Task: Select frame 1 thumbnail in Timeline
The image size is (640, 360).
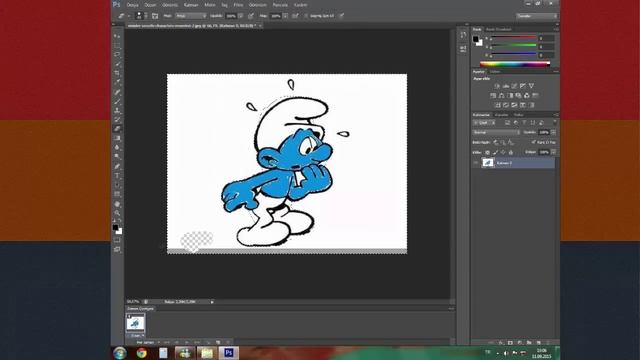Action: click(x=136, y=323)
